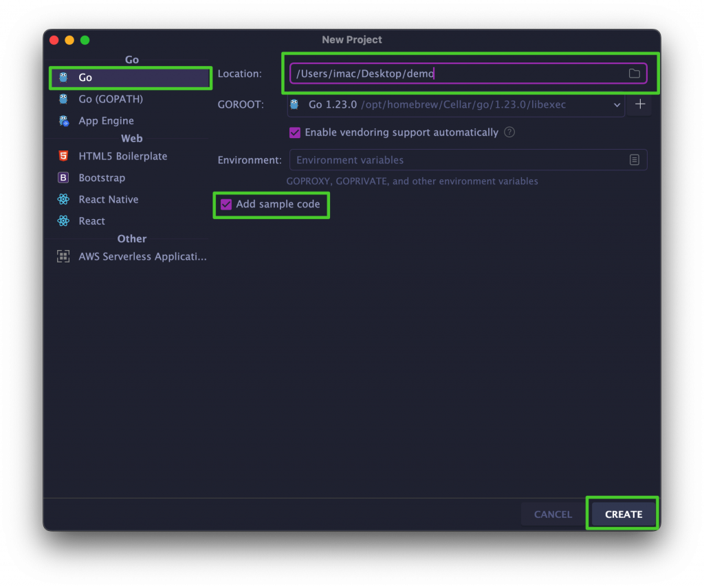Select the Go project type

(130, 78)
